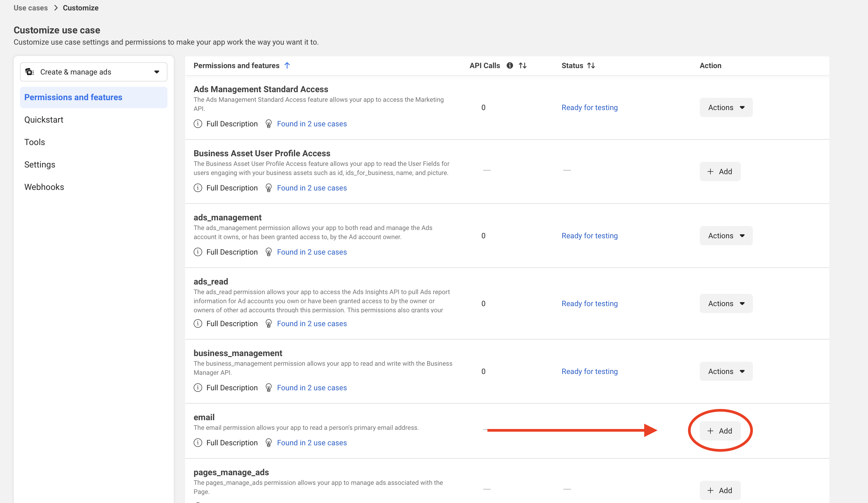Expand Actions menu for business_management

coord(726,371)
